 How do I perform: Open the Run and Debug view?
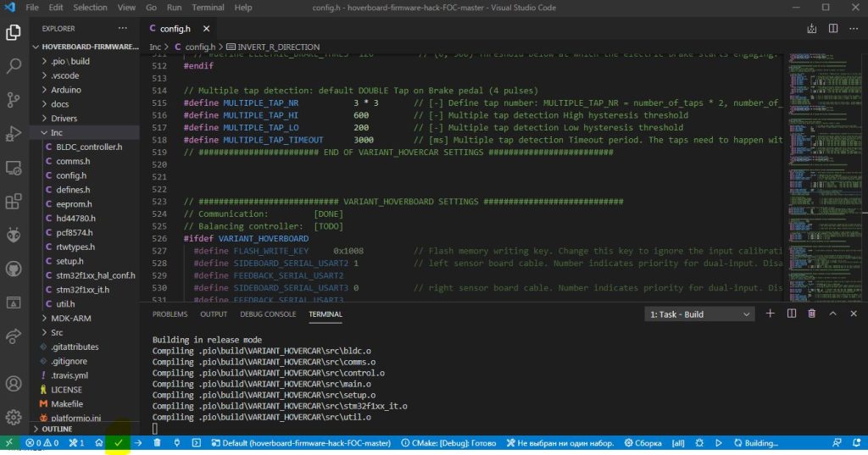coord(14,133)
